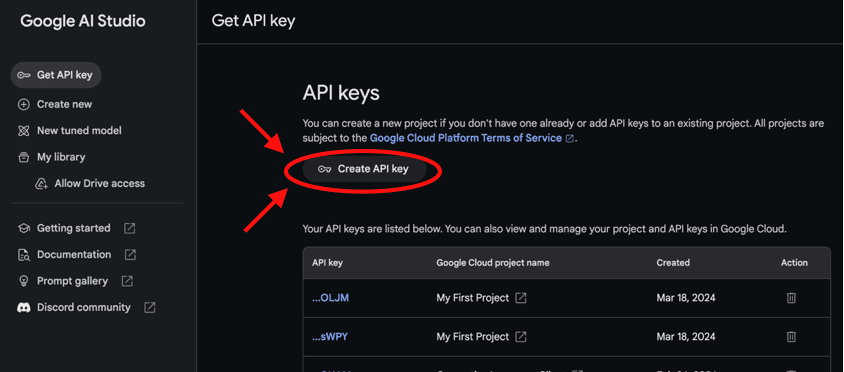
Task: Open My library in sidebar
Action: (x=51, y=157)
